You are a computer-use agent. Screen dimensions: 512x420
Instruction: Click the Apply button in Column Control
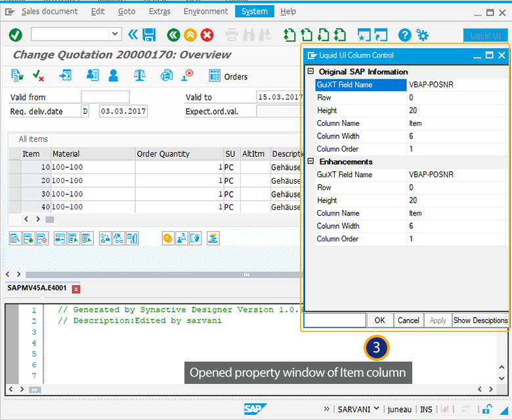click(438, 320)
